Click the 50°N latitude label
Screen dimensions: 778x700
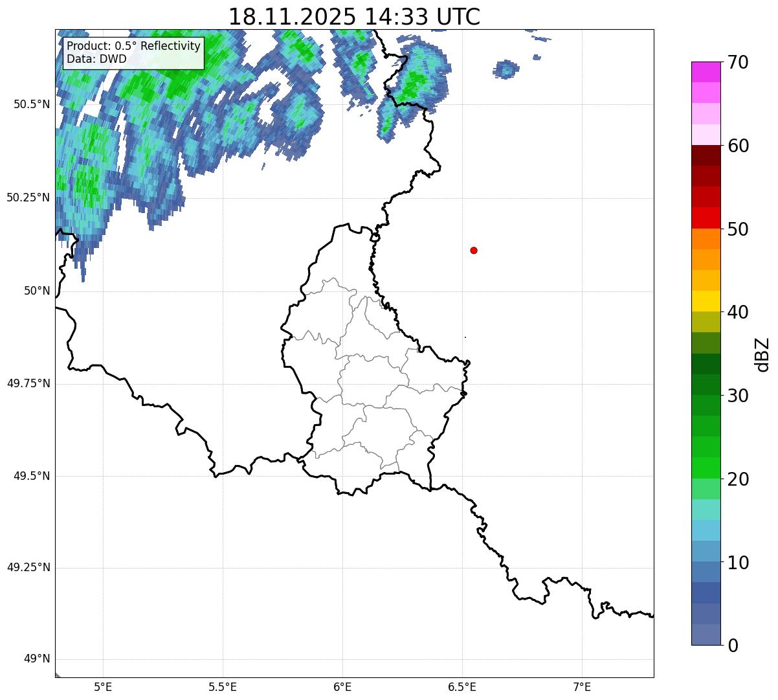pyautogui.click(x=37, y=291)
